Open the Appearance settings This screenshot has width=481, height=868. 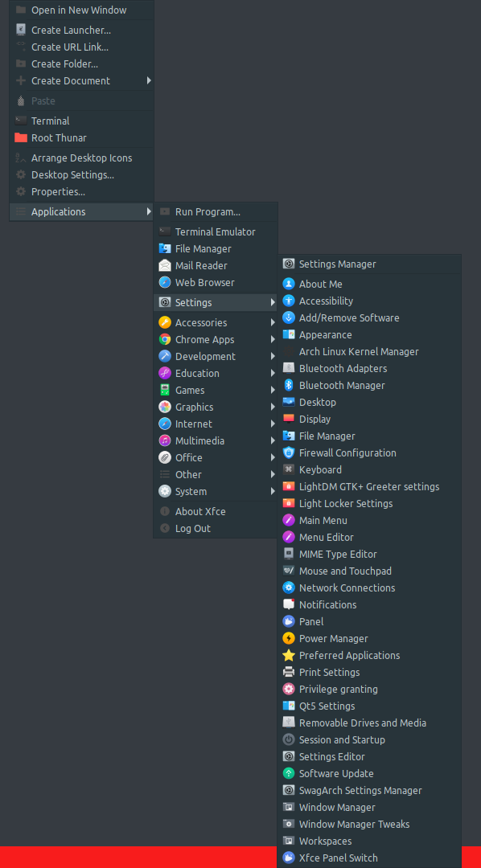324,334
